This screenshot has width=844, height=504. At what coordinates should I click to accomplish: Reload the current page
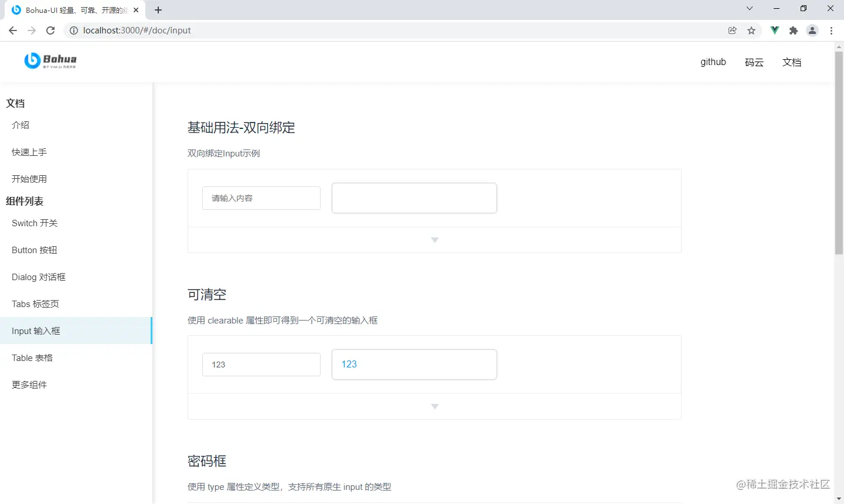coord(50,30)
